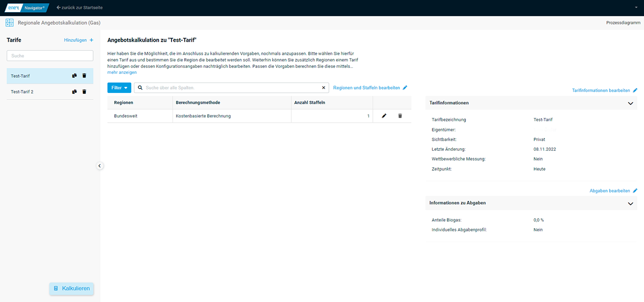
Task: Open user menu in top-right corner
Action: 636,8
